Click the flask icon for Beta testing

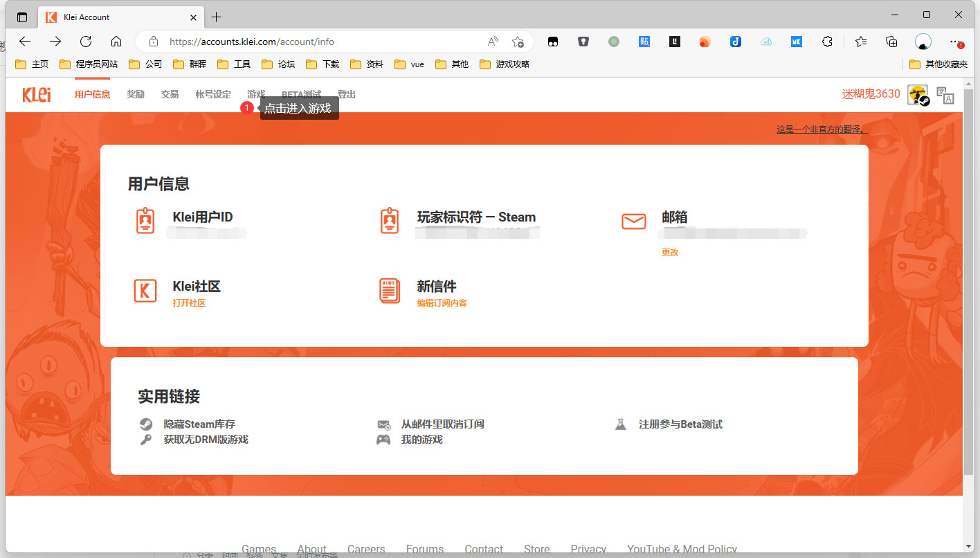point(621,424)
